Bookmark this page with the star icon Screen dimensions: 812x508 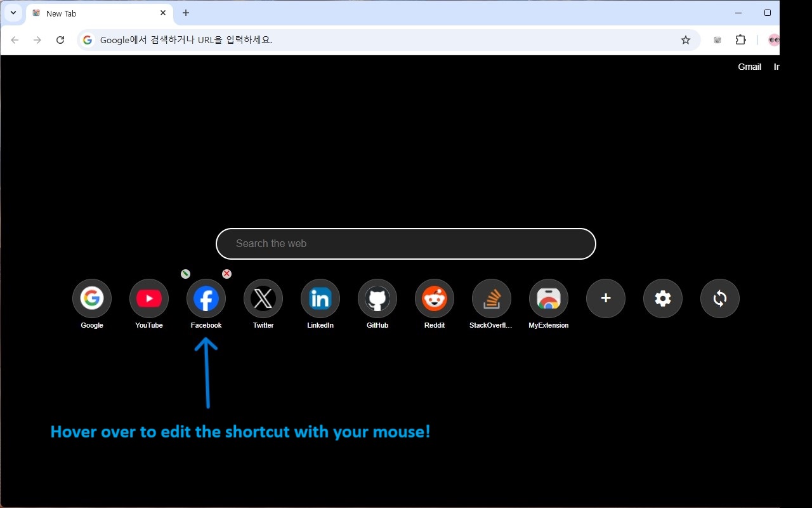686,40
